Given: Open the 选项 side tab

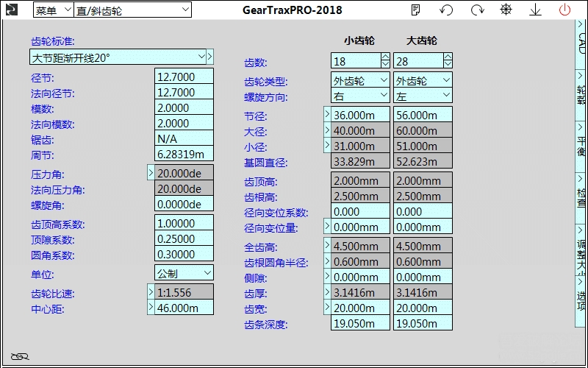Looking at the screenshot, I should [x=581, y=301].
